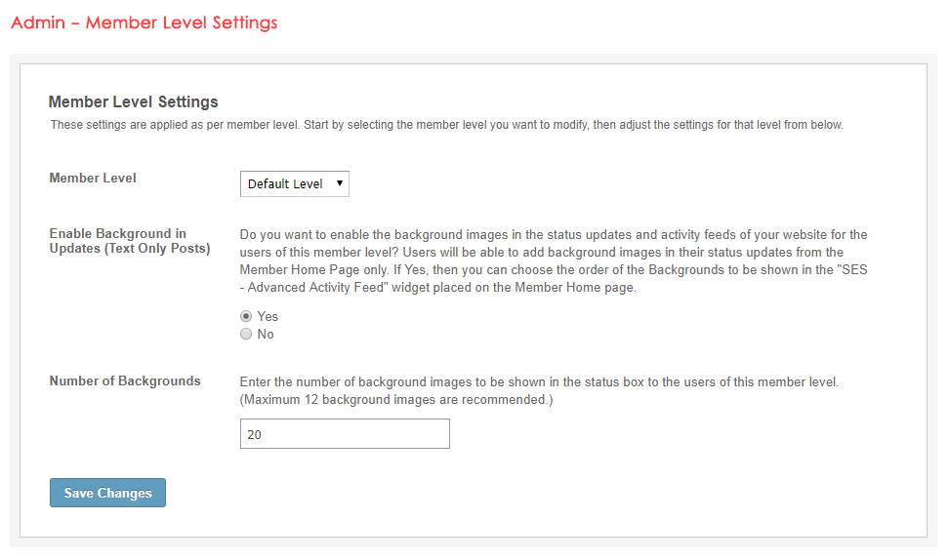Screen dimensions: 949x560
Task: Click the bold Member Level Settings heading
Action: [x=133, y=101]
